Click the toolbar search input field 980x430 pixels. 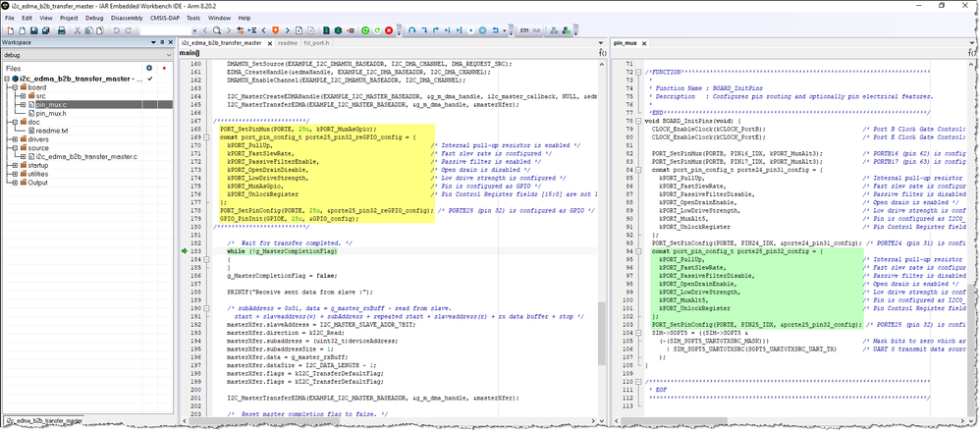[x=165, y=30]
